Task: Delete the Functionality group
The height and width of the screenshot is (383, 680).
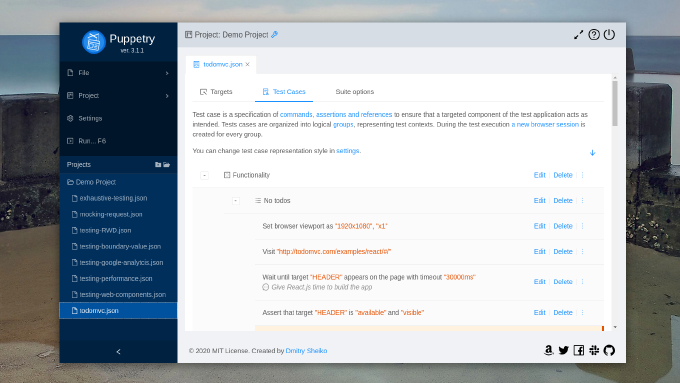Action: pos(563,175)
